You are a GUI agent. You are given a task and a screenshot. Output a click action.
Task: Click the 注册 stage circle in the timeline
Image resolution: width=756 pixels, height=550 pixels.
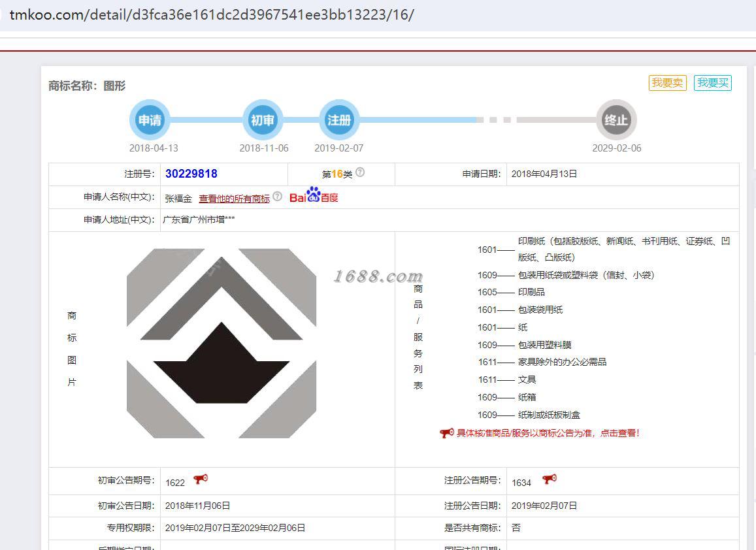coord(339,120)
